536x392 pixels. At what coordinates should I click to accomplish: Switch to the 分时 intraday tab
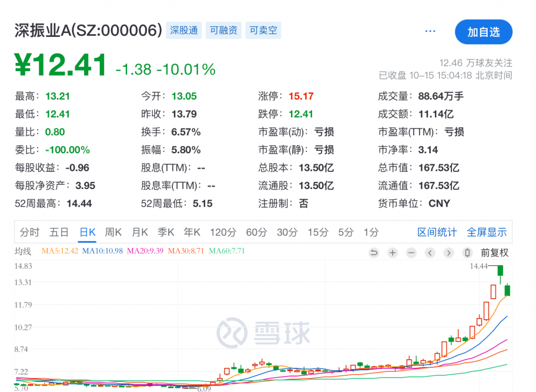[29, 232]
